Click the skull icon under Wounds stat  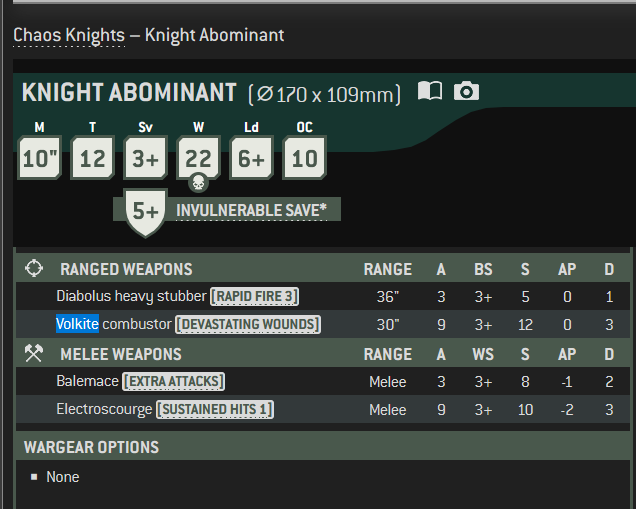point(198,183)
